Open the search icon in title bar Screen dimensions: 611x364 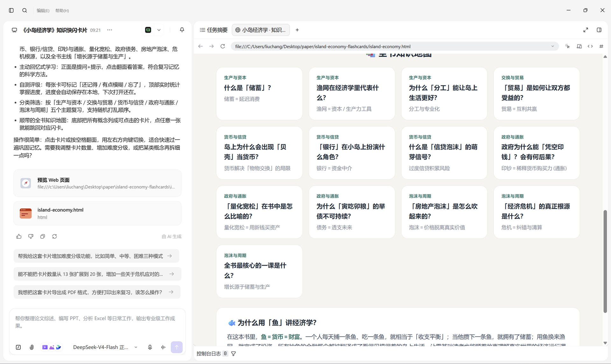[25, 10]
